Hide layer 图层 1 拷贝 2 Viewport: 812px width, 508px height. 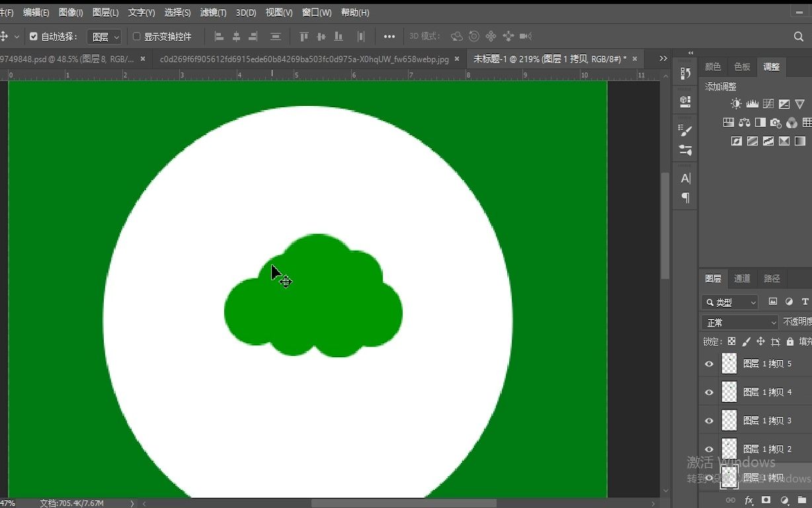tap(710, 449)
